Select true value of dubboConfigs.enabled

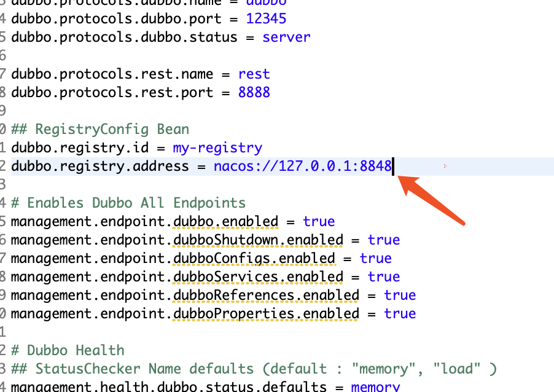coord(375,259)
